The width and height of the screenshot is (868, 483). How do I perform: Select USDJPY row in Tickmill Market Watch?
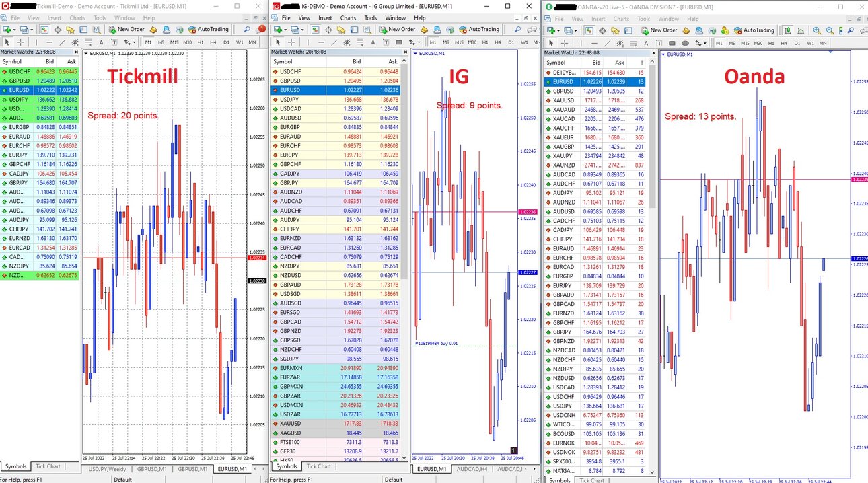point(40,99)
